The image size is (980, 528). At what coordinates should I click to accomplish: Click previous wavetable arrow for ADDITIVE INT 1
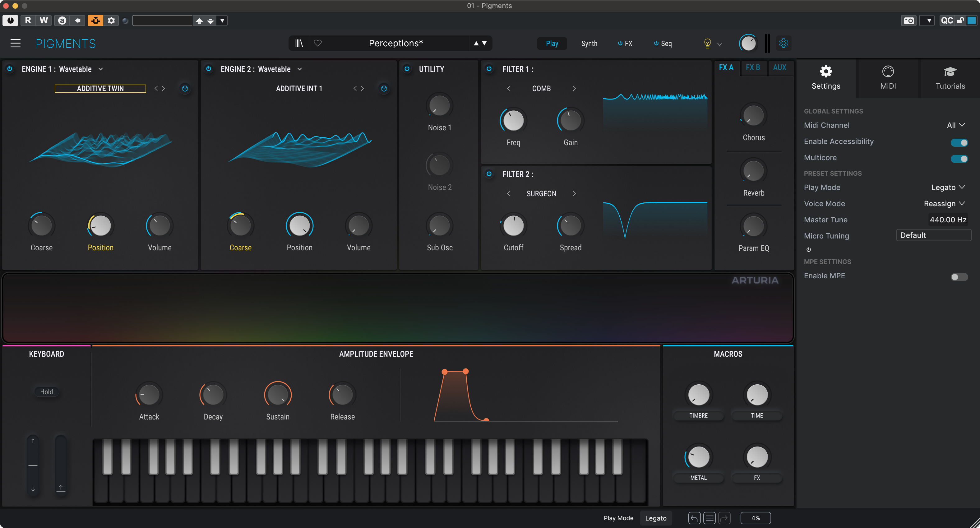[355, 89]
